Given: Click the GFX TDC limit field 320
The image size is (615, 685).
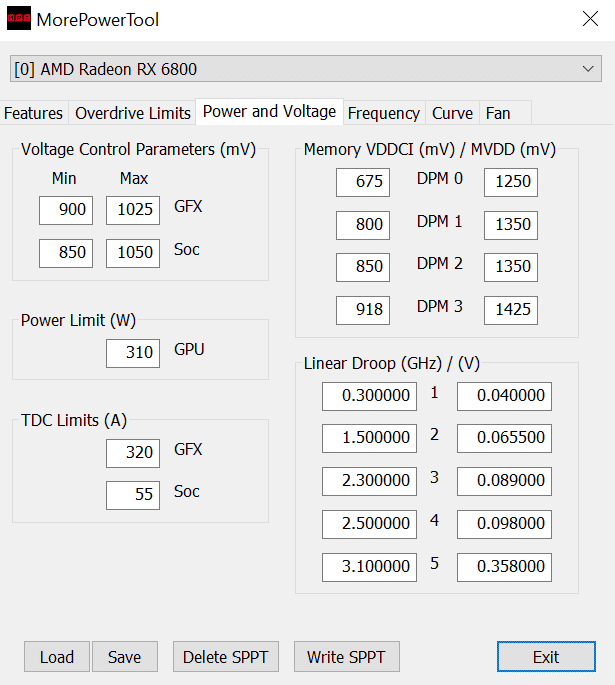Looking at the screenshot, I should [x=133, y=453].
